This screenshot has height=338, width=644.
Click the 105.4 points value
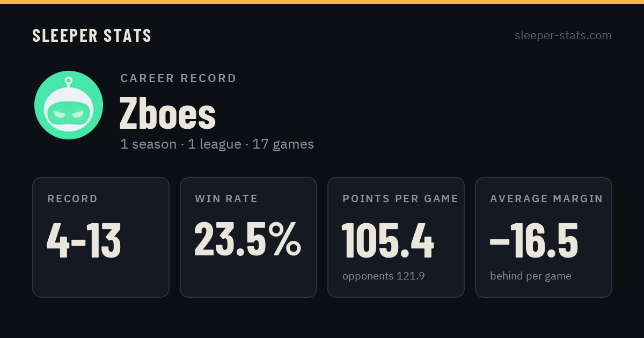point(387,241)
